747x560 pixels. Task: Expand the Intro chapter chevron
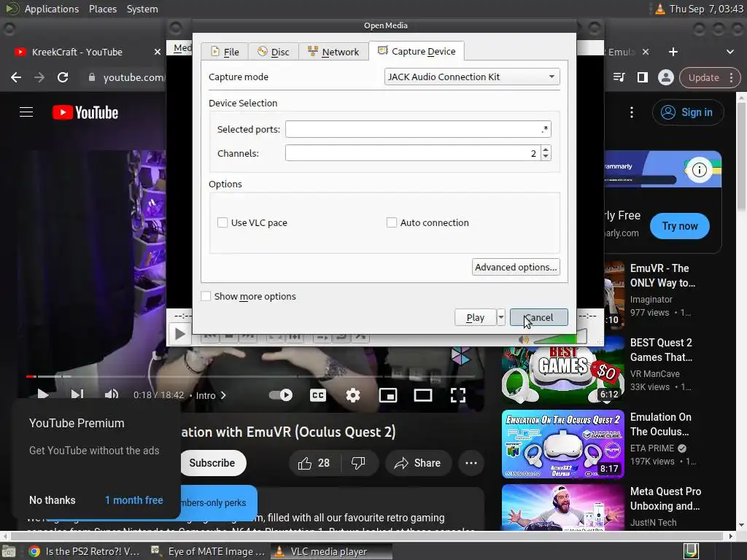click(x=223, y=395)
